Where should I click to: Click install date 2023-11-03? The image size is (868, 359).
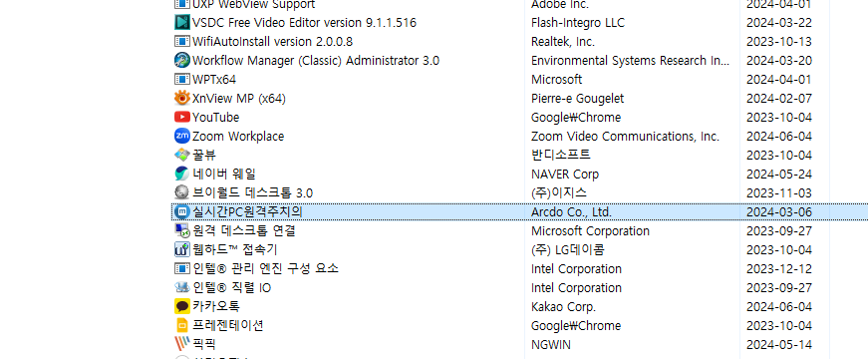[x=779, y=192]
